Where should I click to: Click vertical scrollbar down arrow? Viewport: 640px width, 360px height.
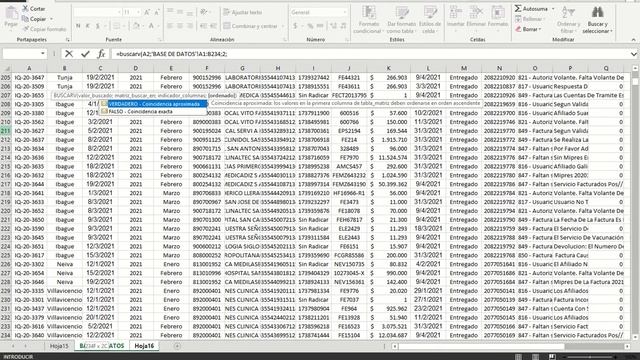click(635, 337)
